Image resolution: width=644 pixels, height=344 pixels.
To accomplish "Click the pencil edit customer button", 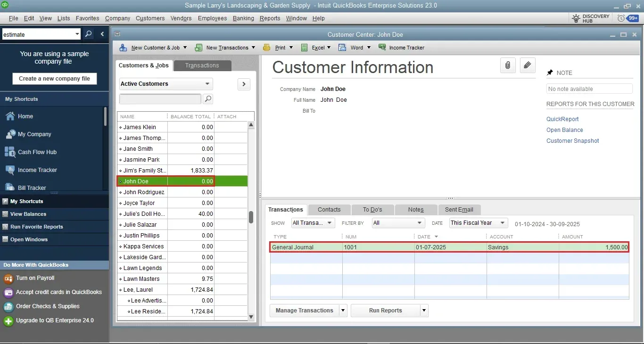I will point(528,66).
